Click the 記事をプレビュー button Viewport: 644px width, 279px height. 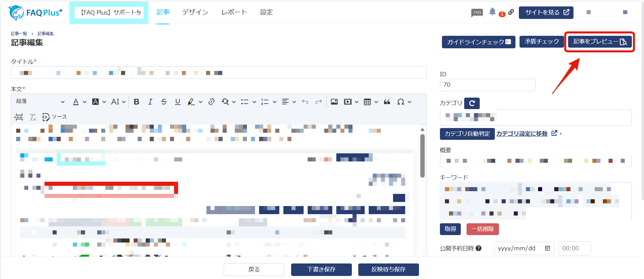[x=599, y=42]
